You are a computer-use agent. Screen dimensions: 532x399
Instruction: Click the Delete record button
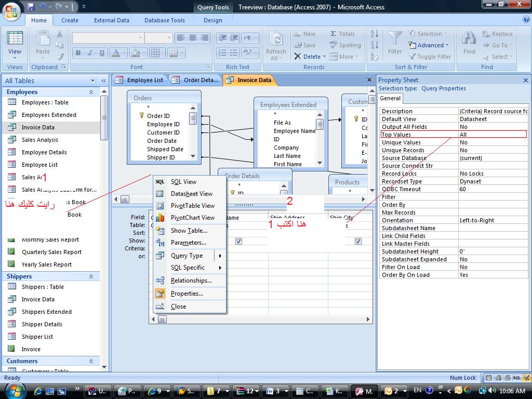point(307,56)
